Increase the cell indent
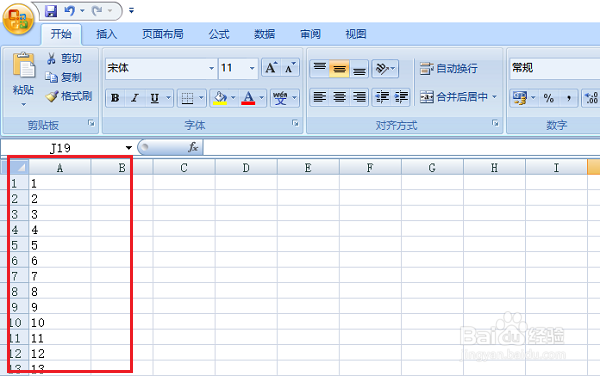This screenshot has width=600, height=376. point(401,97)
